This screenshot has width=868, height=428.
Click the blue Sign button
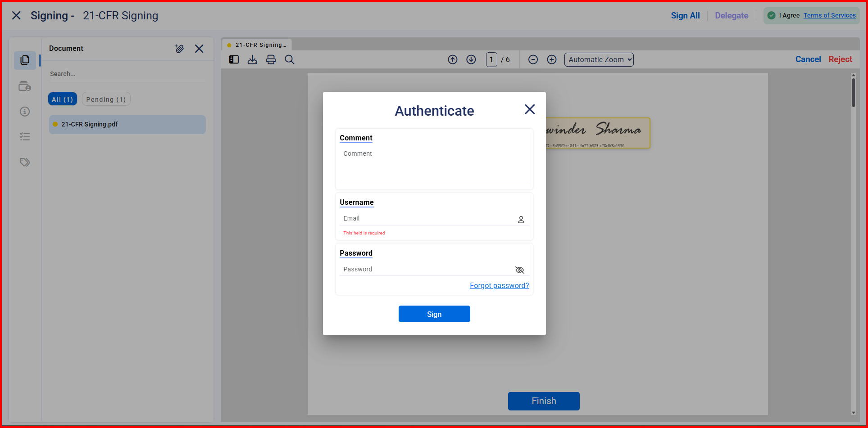pos(434,314)
